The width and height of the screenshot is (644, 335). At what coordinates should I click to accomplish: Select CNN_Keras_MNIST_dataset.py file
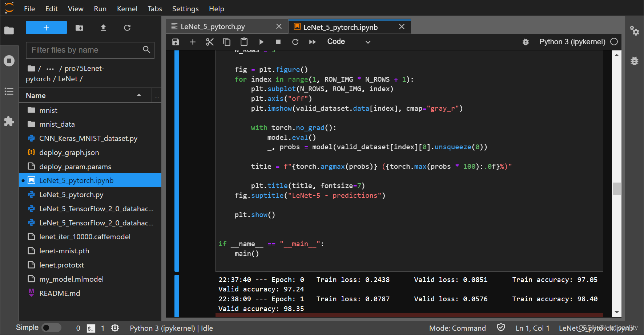(x=90, y=138)
